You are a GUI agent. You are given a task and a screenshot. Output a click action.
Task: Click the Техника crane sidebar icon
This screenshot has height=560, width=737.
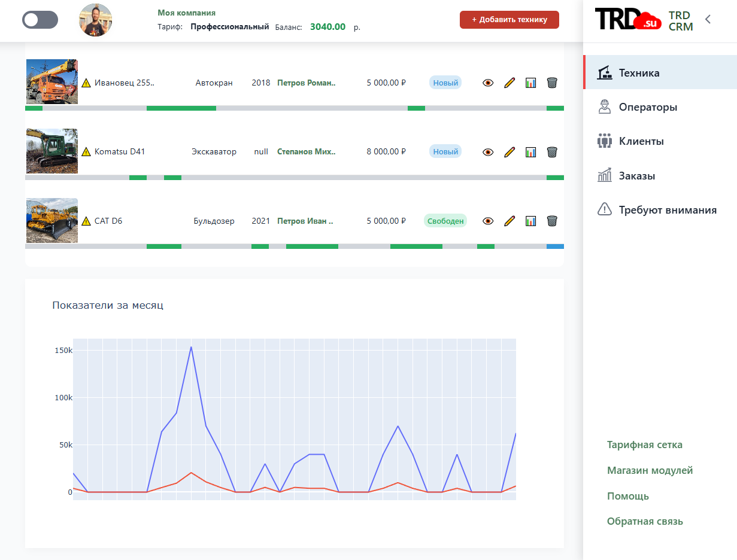[x=605, y=73]
